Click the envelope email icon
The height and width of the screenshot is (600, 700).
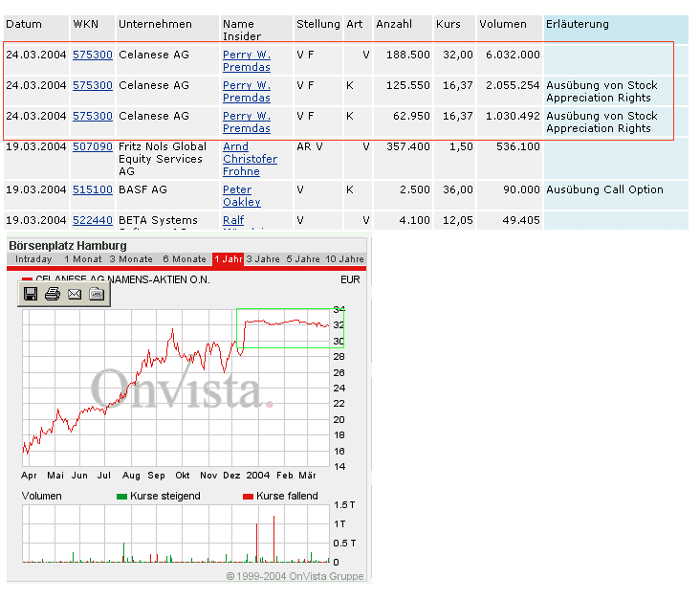[x=75, y=294]
